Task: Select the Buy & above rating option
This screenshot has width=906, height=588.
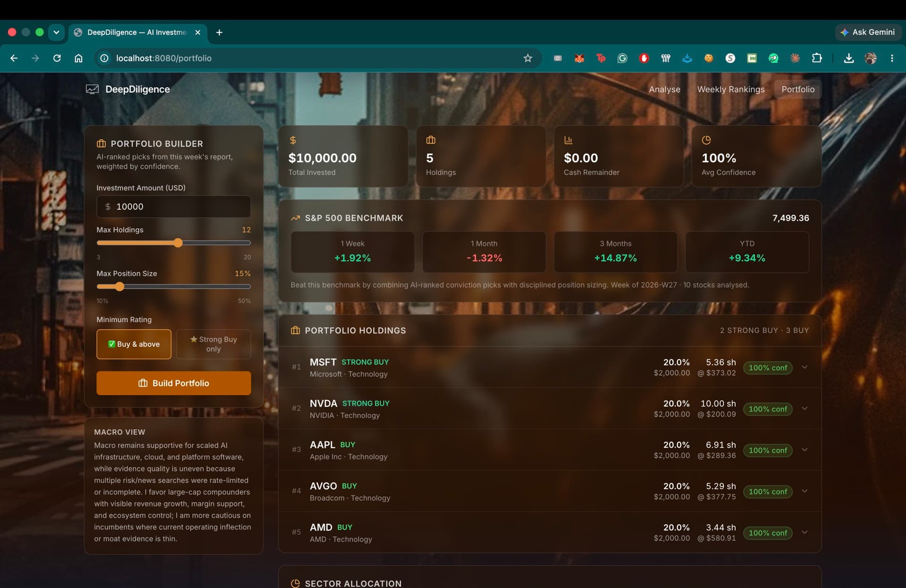Action: tap(134, 344)
